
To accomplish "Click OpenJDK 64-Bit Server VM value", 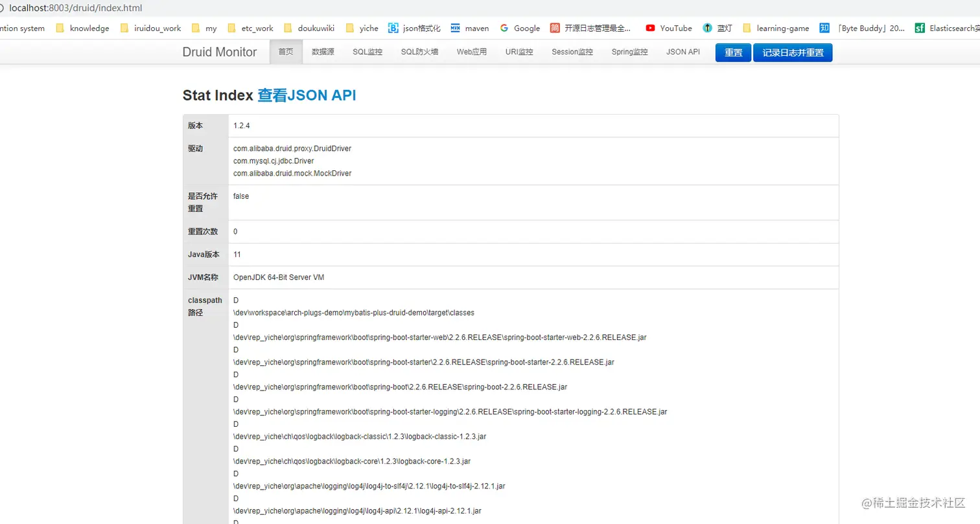I will [x=279, y=277].
